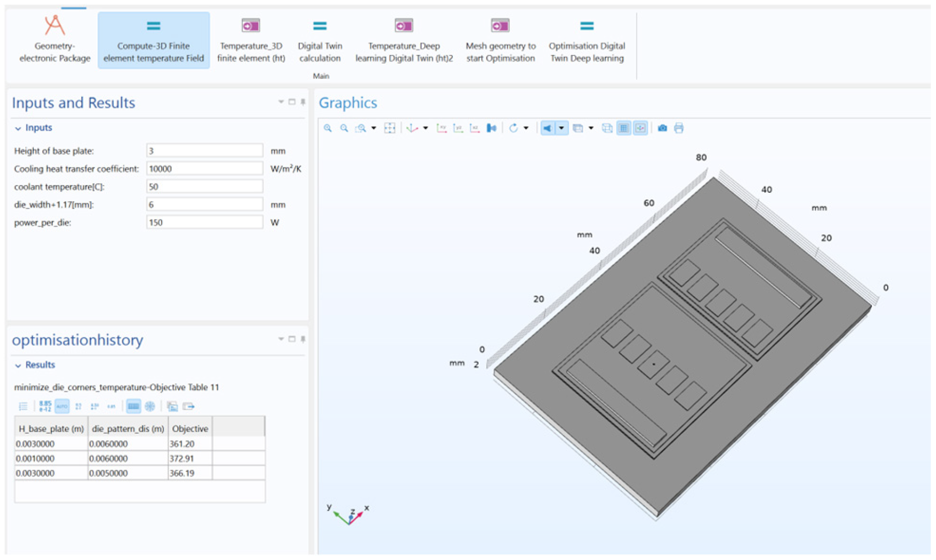Image resolution: width=936 pixels, height=560 pixels.
Task: Click the Cooling heat transfer coefficient field
Action: point(204,169)
